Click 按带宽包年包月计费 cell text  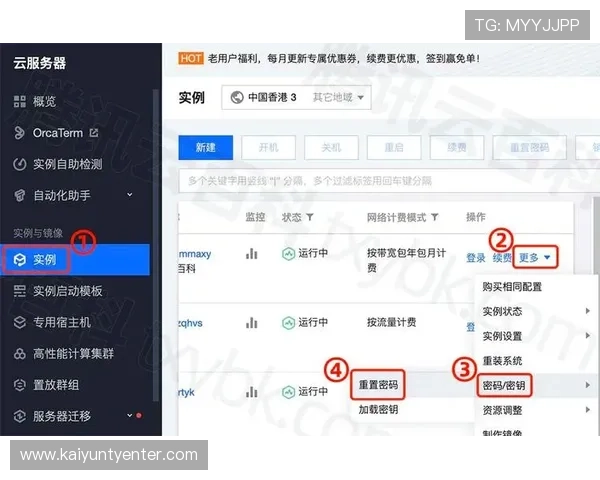(406, 260)
